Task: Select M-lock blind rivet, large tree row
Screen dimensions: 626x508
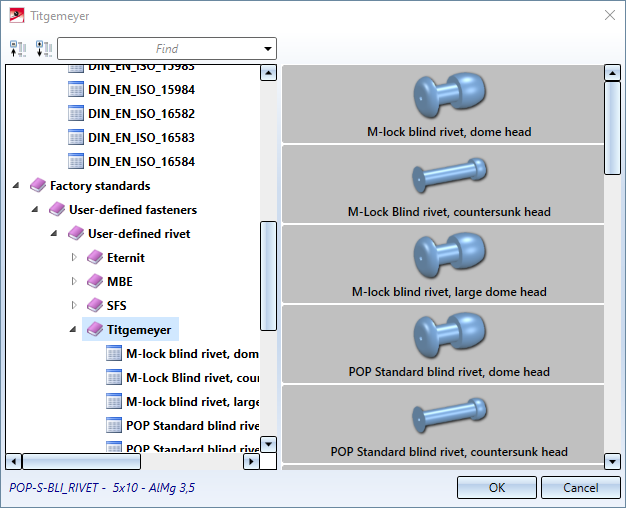Action: point(183,401)
